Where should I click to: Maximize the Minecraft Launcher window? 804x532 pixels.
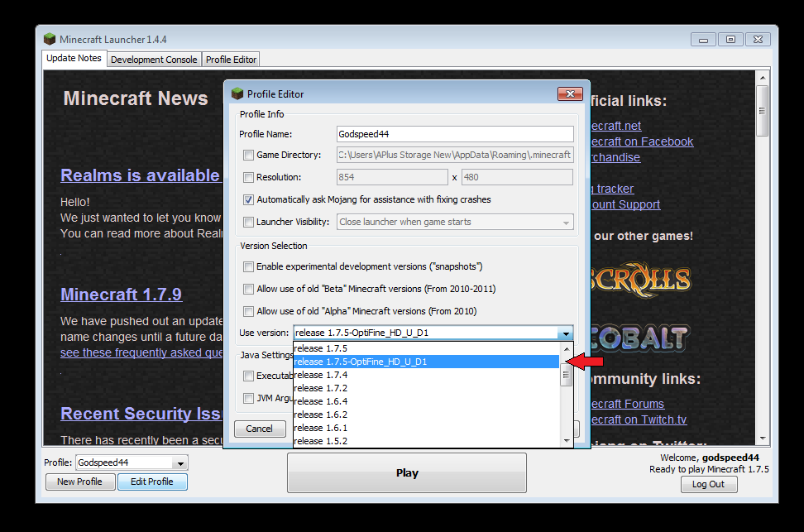[x=730, y=40]
